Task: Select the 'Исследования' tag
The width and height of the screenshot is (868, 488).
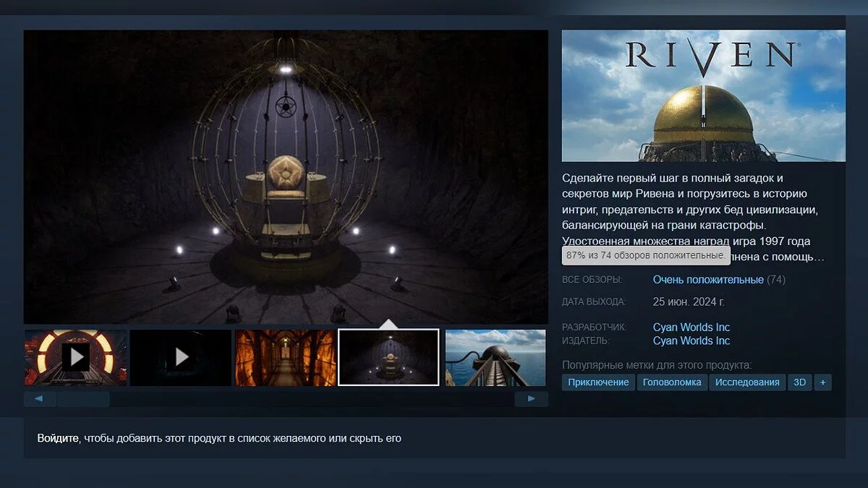Action: 747,382
